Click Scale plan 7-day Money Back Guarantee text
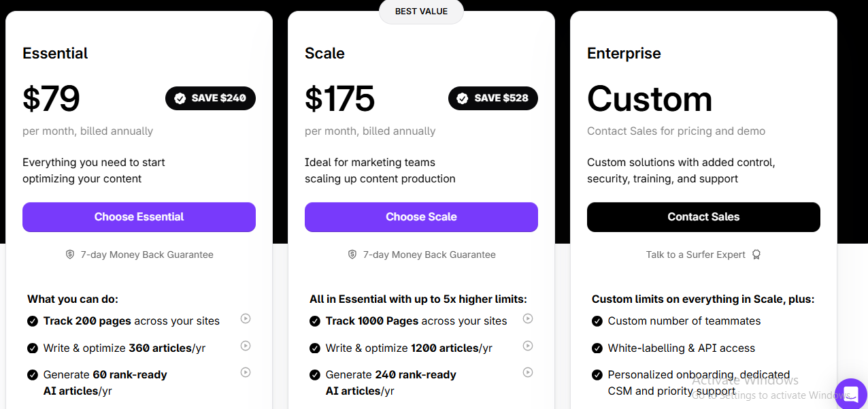The image size is (868, 409). coord(429,255)
